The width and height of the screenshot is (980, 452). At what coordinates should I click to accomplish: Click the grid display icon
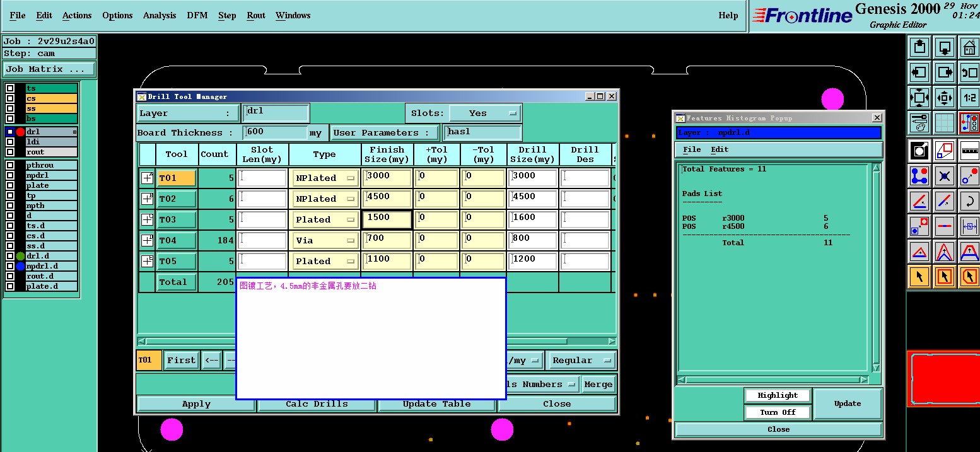tap(944, 123)
